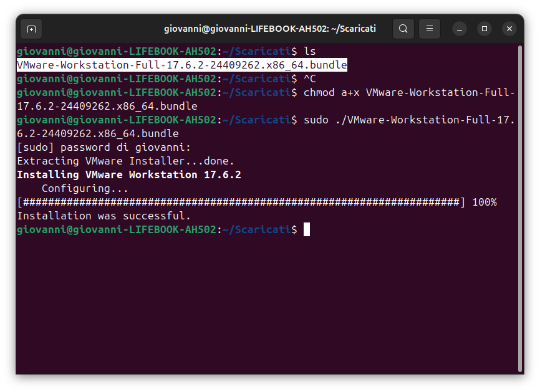Click the 'sudo ./VMware-Workstation' command text
This screenshot has height=392, width=540.
(409, 120)
